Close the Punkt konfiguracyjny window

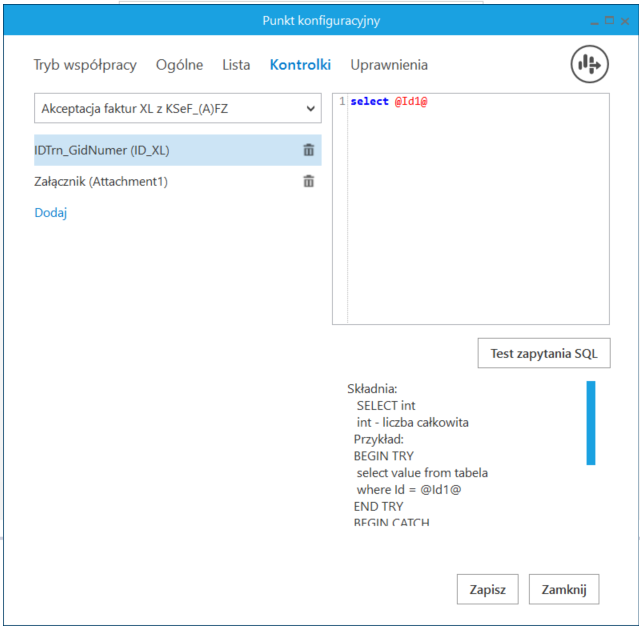pyautogui.click(x=625, y=21)
